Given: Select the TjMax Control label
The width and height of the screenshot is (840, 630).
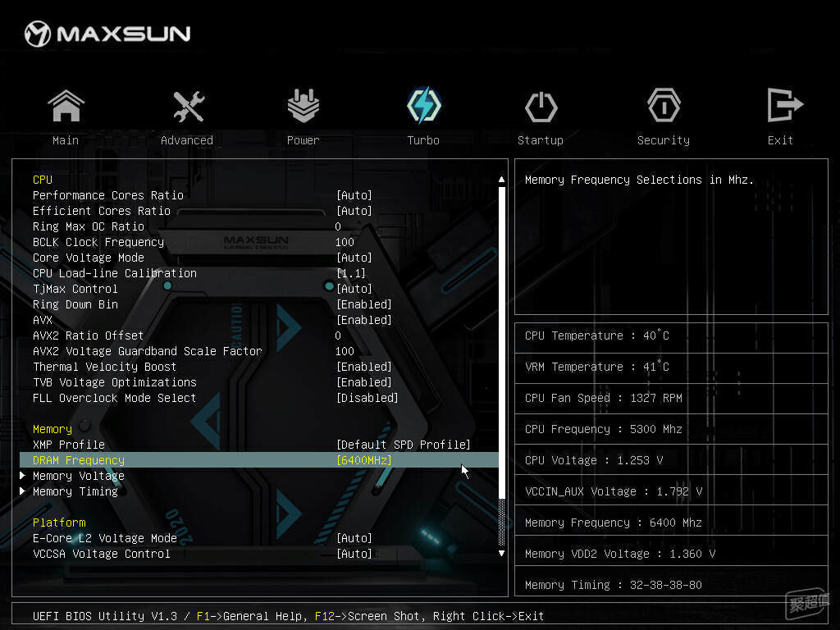Looking at the screenshot, I should (75, 288).
